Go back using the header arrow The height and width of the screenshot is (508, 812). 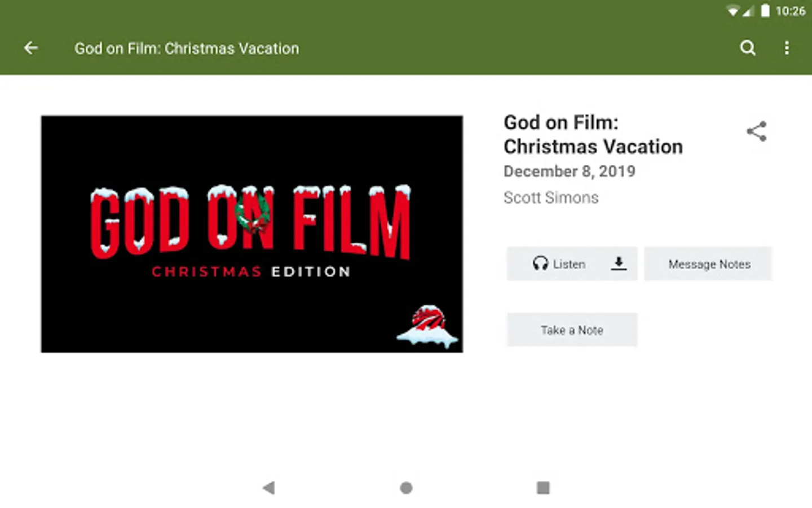click(31, 48)
